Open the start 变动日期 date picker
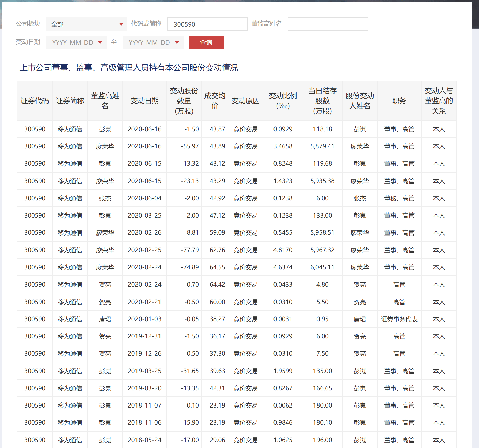The width and height of the screenshot is (479, 448). [76, 42]
